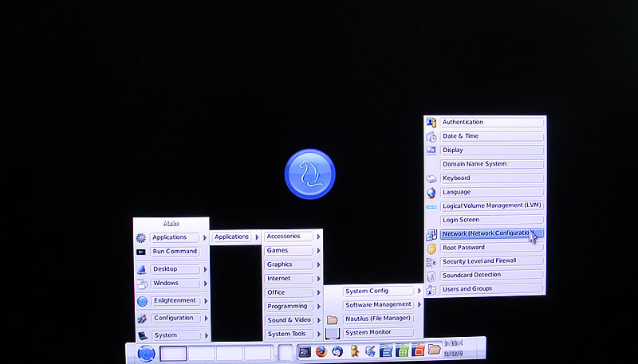Click the large blue logo on desktop
638x364 pixels.
(x=309, y=174)
